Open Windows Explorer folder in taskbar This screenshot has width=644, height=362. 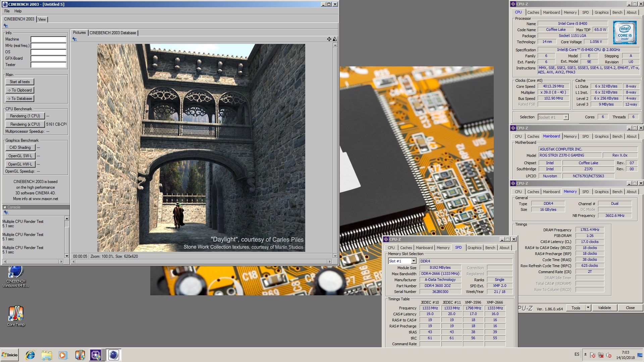47,355
